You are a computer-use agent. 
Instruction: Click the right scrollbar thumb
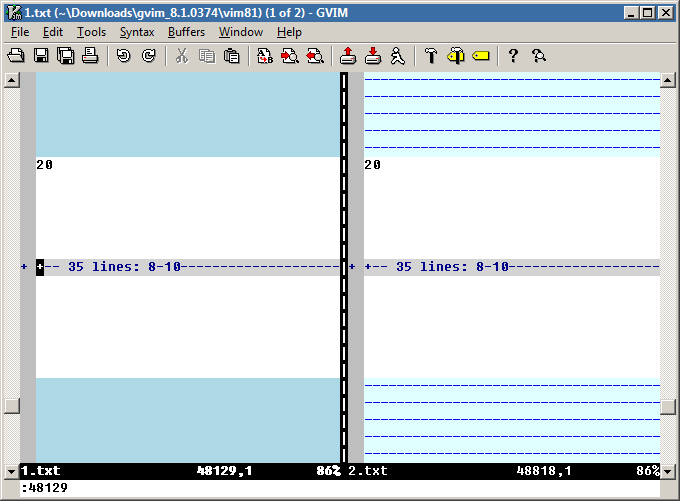[668, 406]
